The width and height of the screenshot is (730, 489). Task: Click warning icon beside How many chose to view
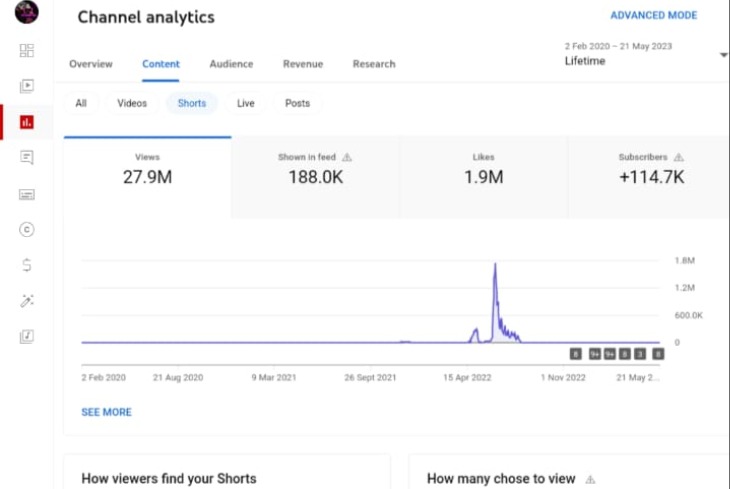click(x=590, y=479)
